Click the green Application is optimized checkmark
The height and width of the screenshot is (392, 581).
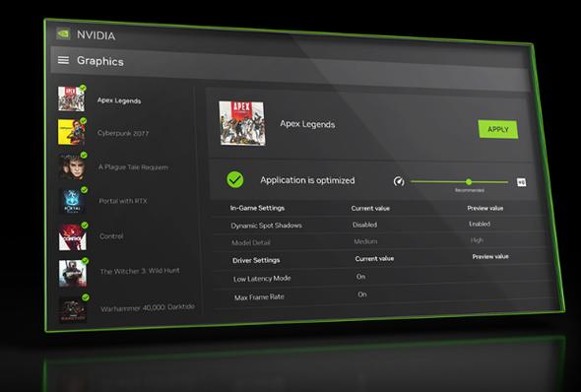click(235, 179)
